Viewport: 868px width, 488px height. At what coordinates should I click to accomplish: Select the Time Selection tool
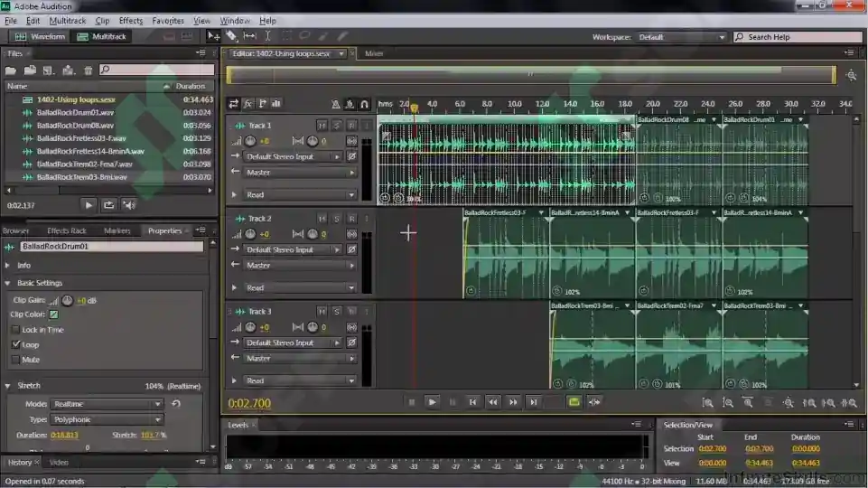[268, 36]
